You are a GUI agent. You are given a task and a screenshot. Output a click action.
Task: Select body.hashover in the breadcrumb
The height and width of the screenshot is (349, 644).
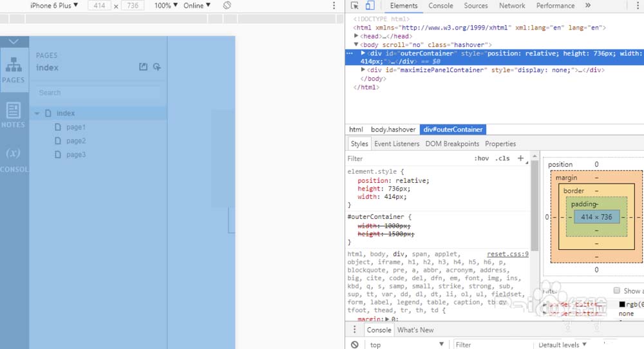click(x=393, y=129)
